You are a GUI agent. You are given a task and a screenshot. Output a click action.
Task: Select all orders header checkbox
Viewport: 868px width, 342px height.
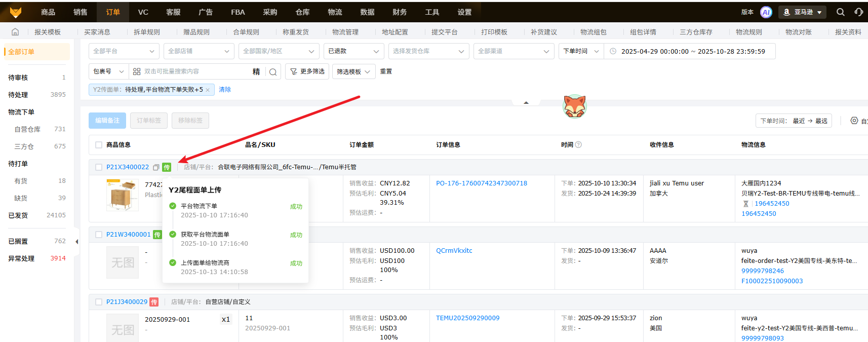coord(99,145)
